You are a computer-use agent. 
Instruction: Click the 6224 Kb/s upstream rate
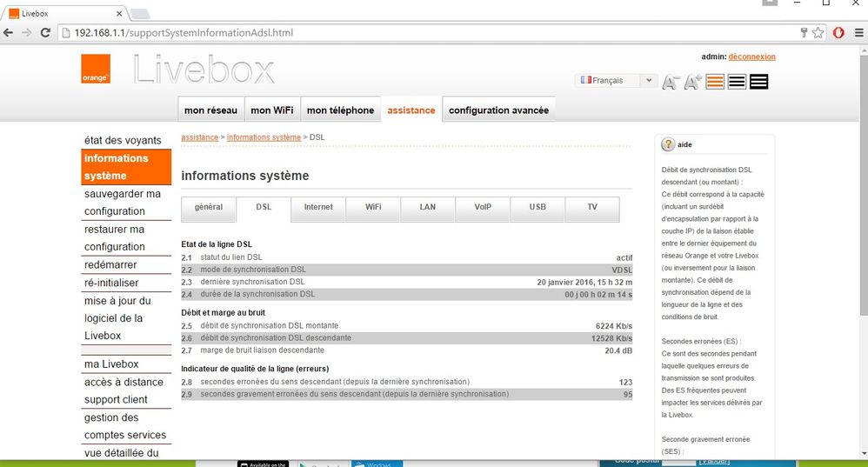tap(614, 326)
